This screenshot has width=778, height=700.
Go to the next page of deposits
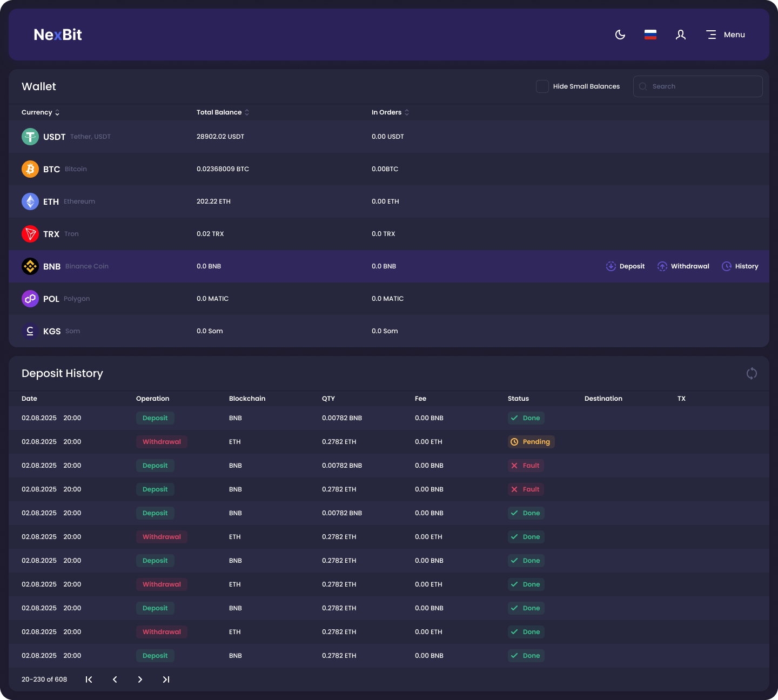(140, 679)
